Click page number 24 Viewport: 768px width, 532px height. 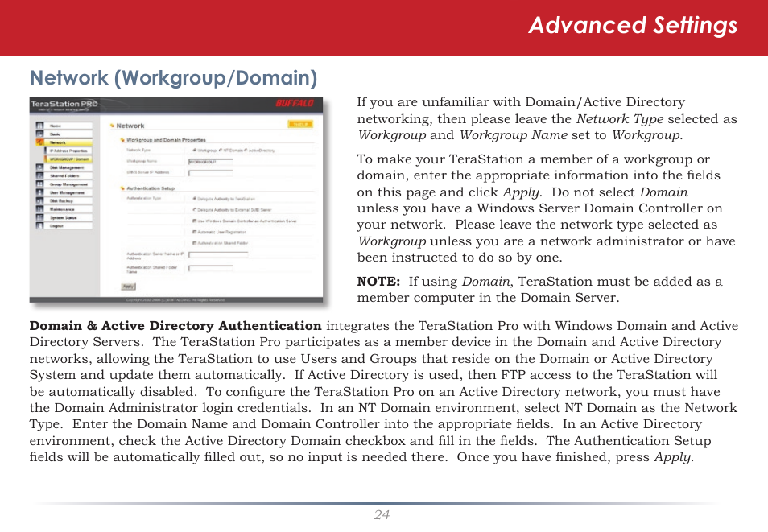pyautogui.click(x=382, y=514)
